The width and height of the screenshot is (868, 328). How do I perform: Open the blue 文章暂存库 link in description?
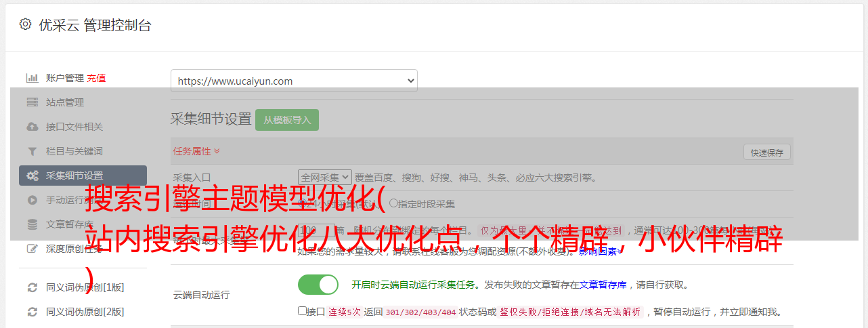603,285
